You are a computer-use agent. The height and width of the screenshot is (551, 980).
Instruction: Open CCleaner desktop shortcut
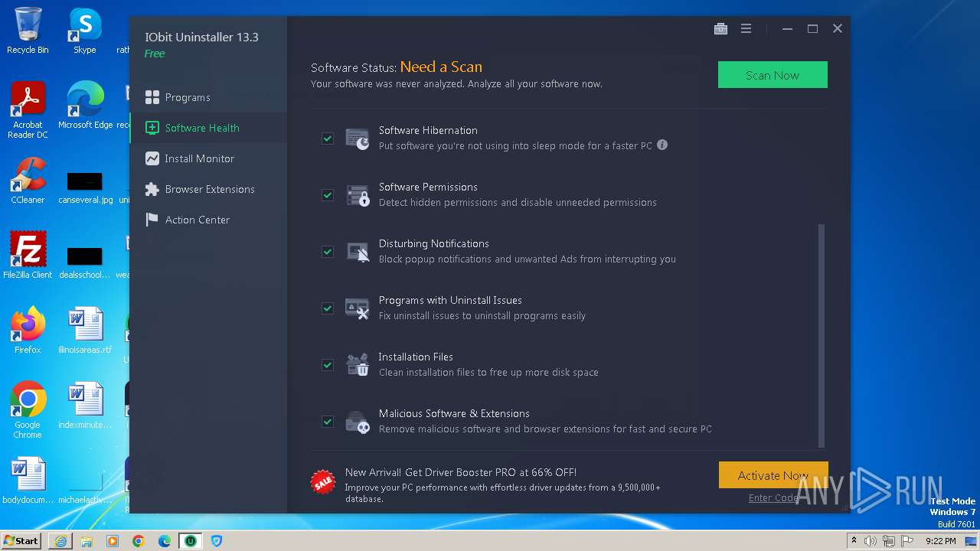point(28,181)
